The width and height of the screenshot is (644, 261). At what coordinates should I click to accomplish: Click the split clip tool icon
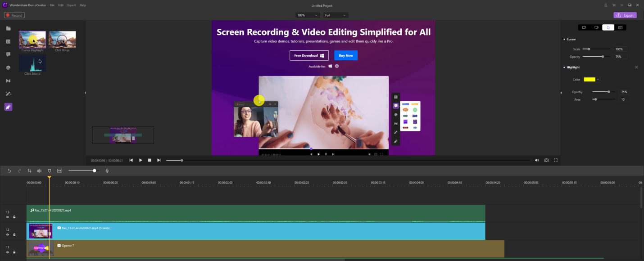(39, 171)
